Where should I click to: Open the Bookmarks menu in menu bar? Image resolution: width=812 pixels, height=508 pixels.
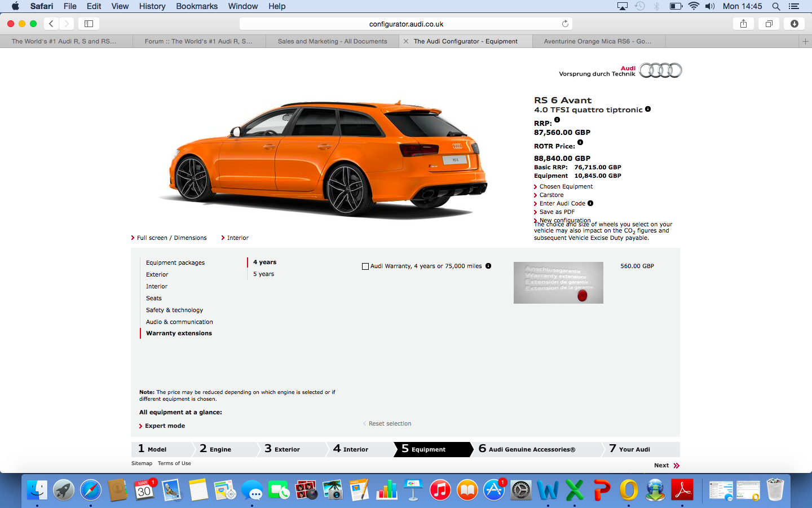pyautogui.click(x=197, y=6)
